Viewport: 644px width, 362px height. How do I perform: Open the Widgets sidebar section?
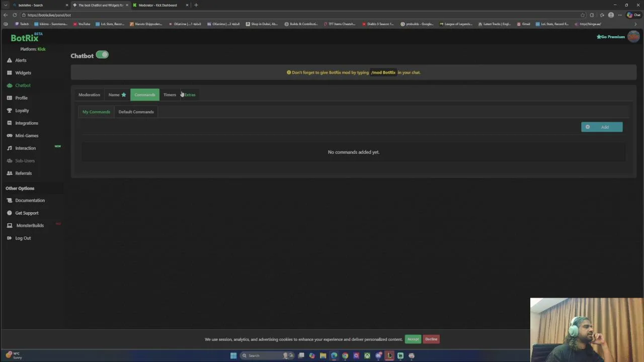[x=19, y=73]
